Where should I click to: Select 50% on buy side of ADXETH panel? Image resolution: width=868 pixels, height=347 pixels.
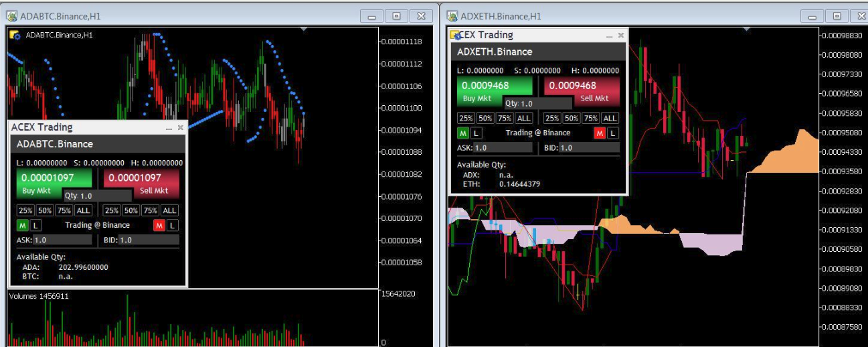485,118
